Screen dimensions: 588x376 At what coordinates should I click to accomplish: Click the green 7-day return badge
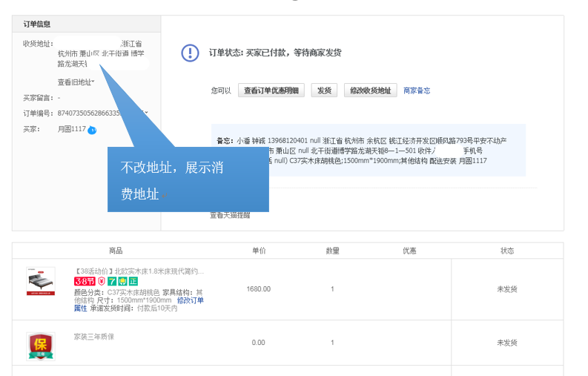[112, 281]
